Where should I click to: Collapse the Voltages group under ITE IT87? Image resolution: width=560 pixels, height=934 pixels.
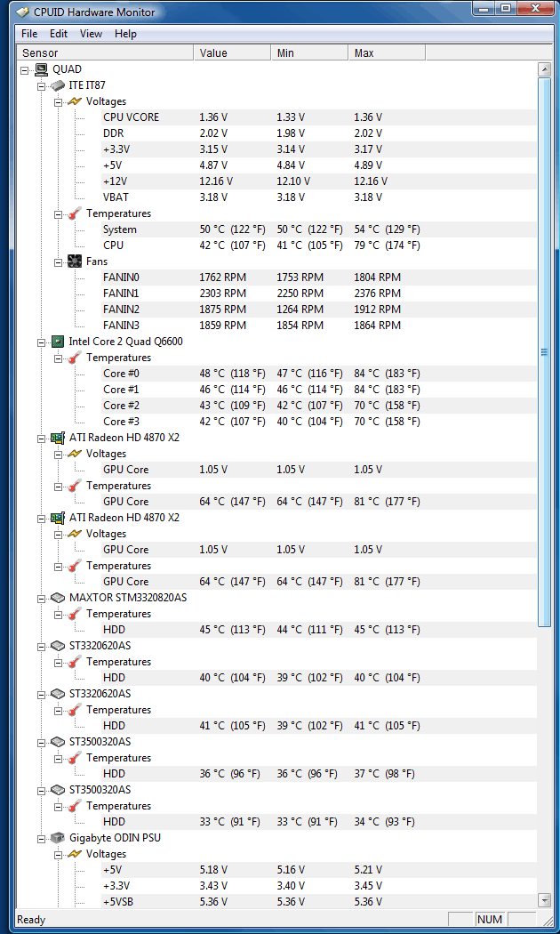click(x=59, y=102)
